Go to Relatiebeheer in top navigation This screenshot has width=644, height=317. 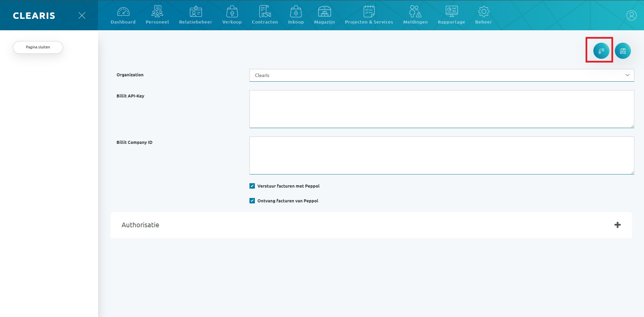click(195, 15)
